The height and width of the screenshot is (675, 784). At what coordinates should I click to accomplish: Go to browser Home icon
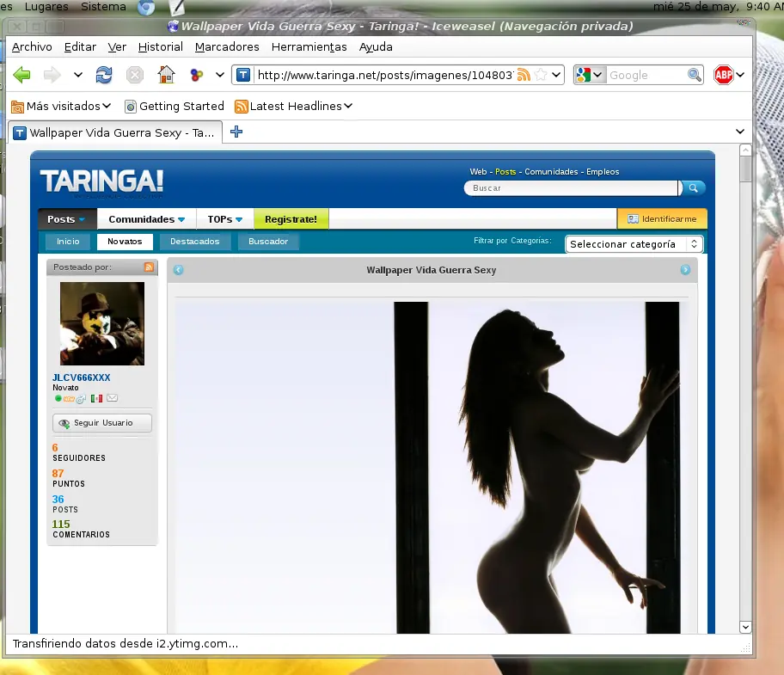pyautogui.click(x=166, y=76)
